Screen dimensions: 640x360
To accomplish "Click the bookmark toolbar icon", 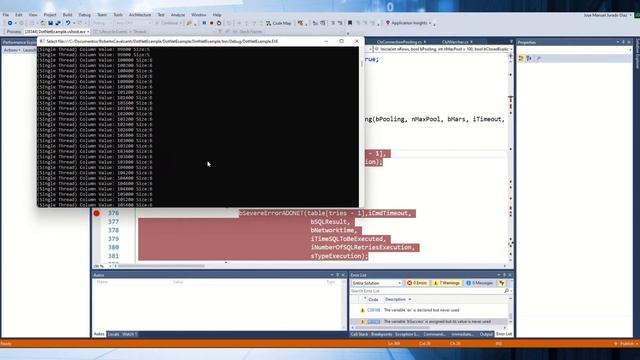I will (350, 23).
